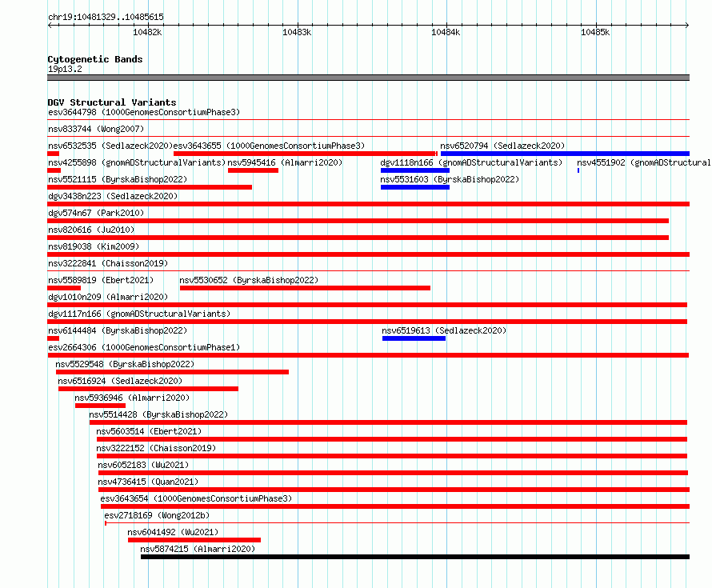This screenshot has width=712, height=588.
Task: Click the red nsv6041492 variant bar
Action: pos(194,540)
